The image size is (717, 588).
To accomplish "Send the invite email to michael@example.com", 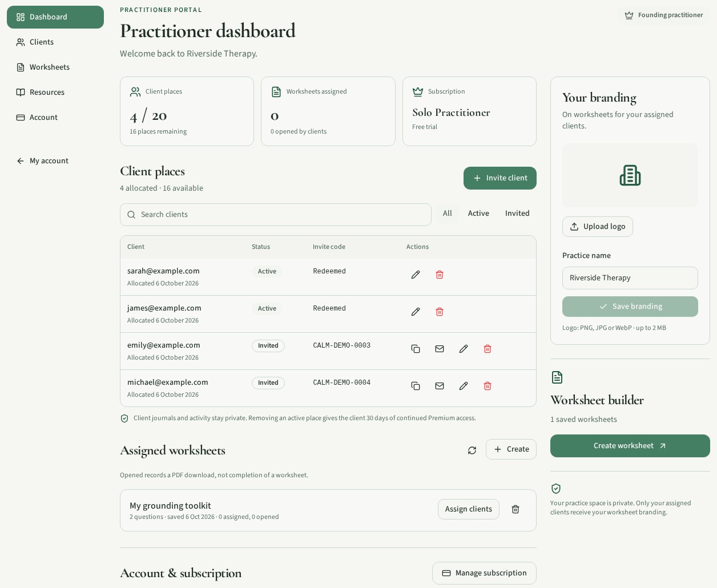I will (440, 386).
